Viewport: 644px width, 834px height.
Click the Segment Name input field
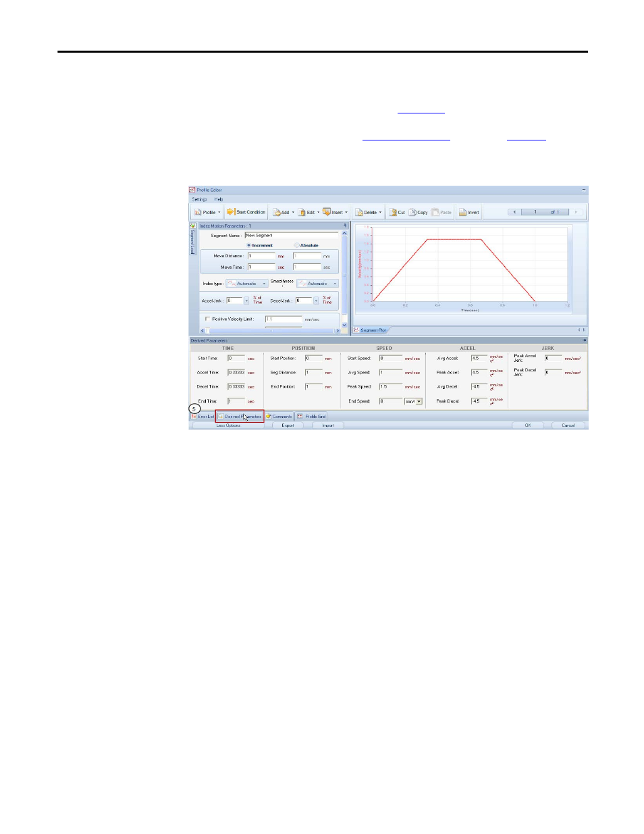coord(290,236)
